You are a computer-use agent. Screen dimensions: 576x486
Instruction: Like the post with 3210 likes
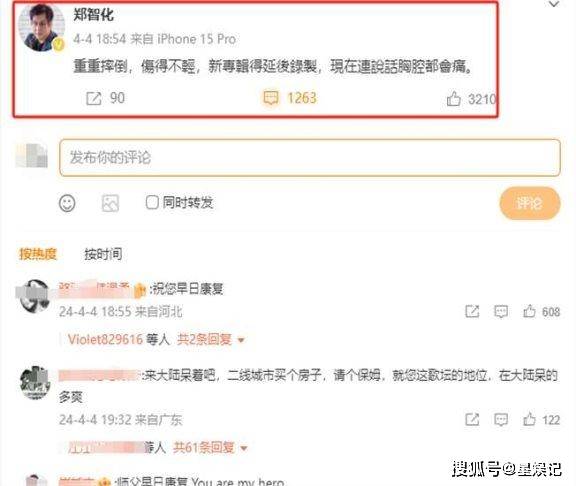(x=454, y=98)
